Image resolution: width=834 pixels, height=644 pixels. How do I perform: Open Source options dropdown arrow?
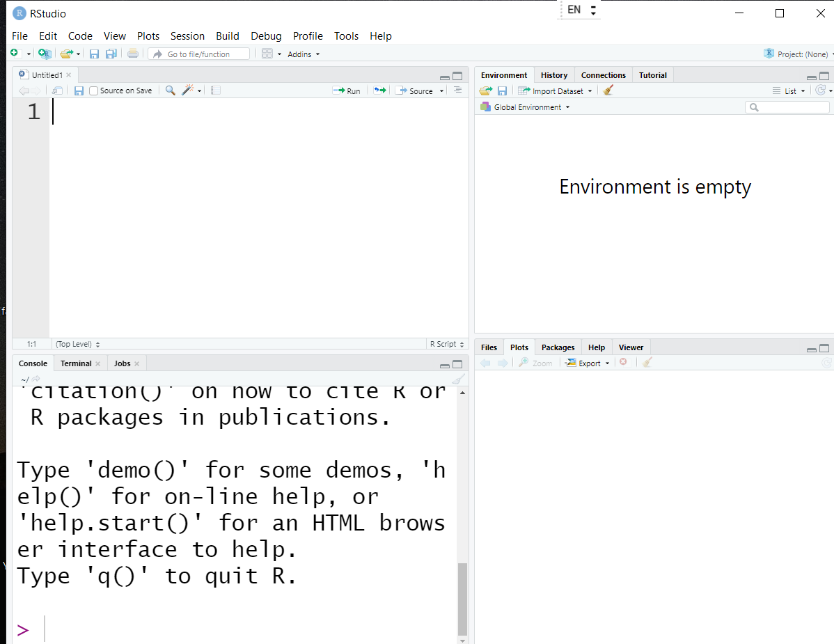tap(441, 91)
